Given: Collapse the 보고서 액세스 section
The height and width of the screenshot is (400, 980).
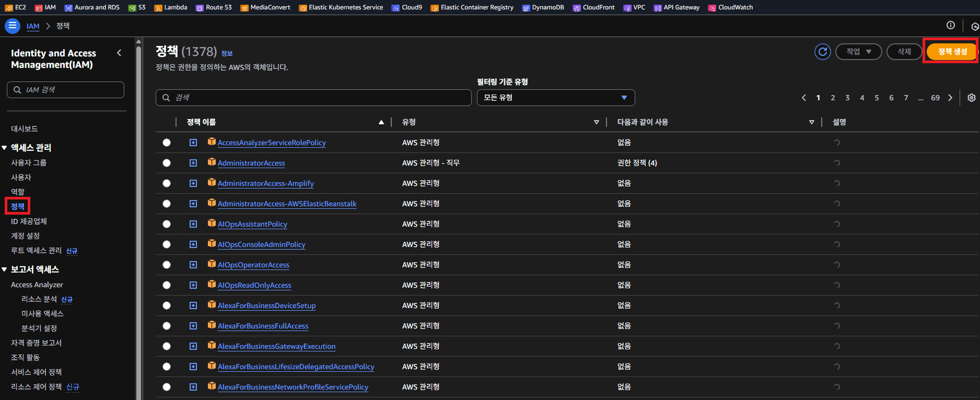Looking at the screenshot, I should click(4, 269).
